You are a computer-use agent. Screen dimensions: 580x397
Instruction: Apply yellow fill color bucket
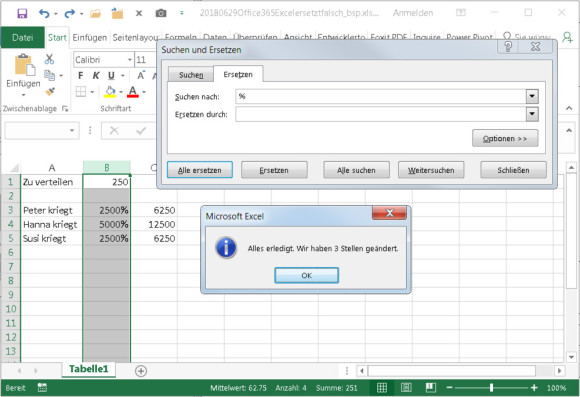[x=110, y=91]
